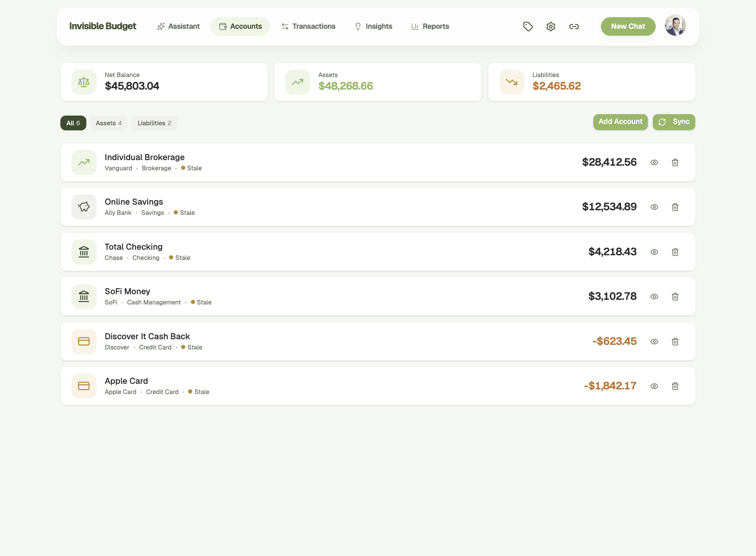This screenshot has width=756, height=556.
Task: Switch to the Transactions tab
Action: [x=308, y=26]
